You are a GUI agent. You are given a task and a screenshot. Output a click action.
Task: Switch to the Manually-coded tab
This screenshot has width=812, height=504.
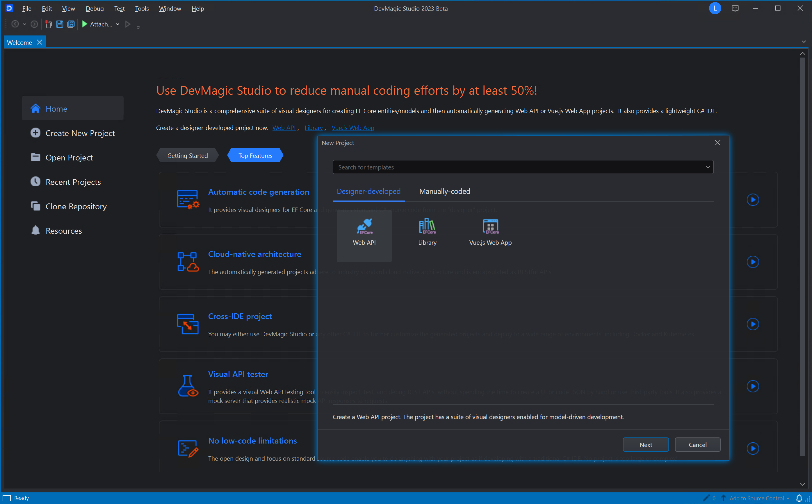click(x=444, y=191)
